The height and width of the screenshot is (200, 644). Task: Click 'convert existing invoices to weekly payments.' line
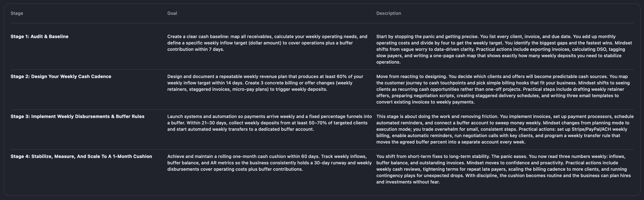425,102
